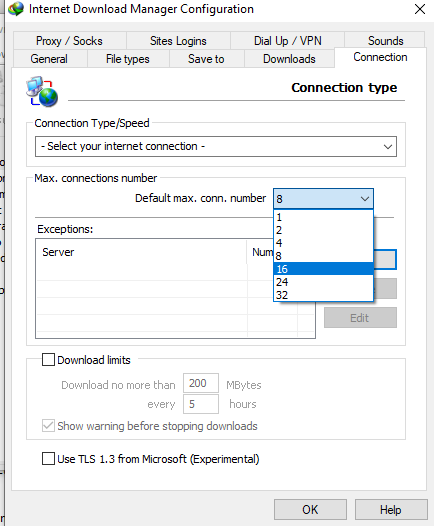This screenshot has height=526, width=434.
Task: Select the Connection tab
Action: pyautogui.click(x=380, y=57)
